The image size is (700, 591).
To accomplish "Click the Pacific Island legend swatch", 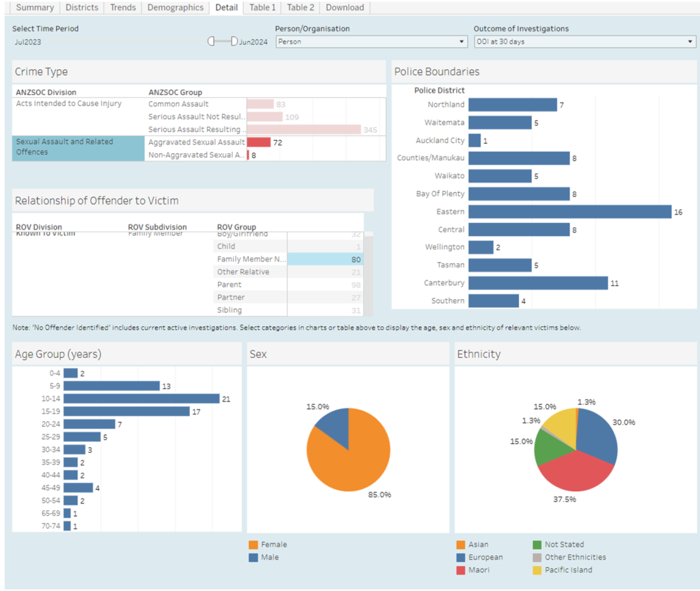I will [537, 570].
